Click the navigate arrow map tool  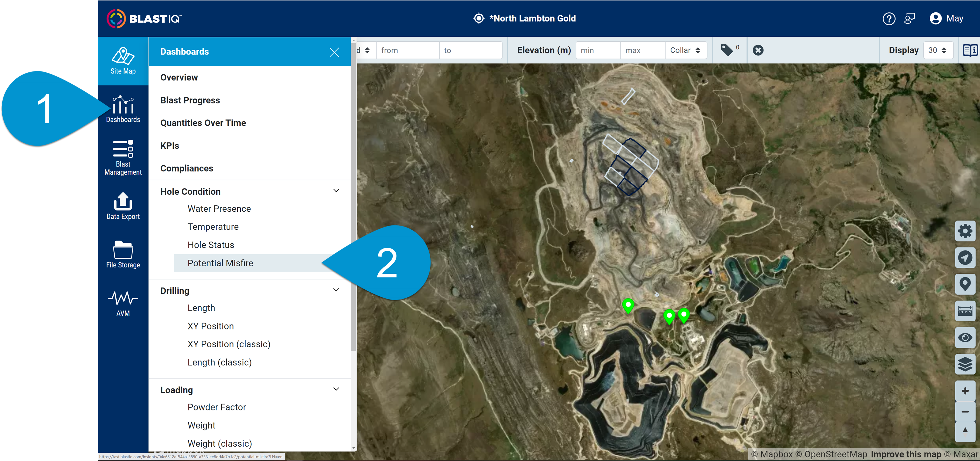965,258
